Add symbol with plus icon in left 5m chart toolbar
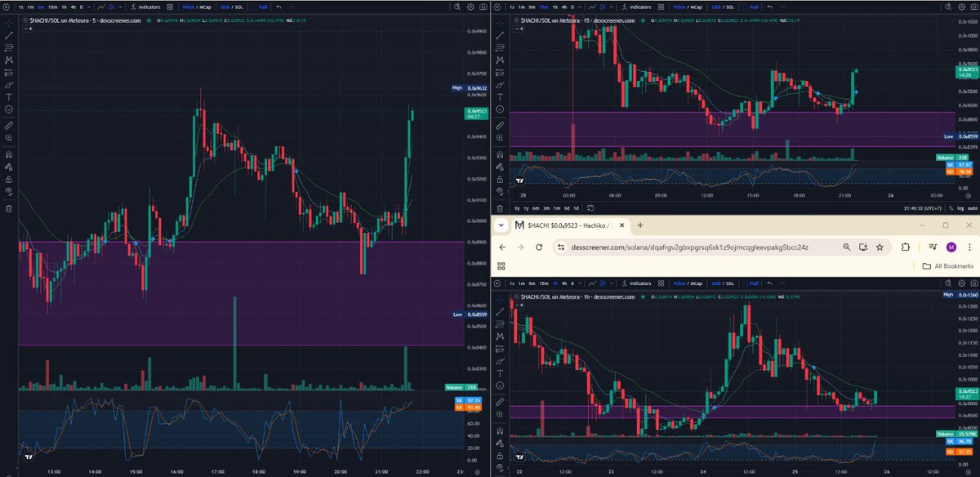Viewport: 980px width, 477px height. [x=7, y=7]
